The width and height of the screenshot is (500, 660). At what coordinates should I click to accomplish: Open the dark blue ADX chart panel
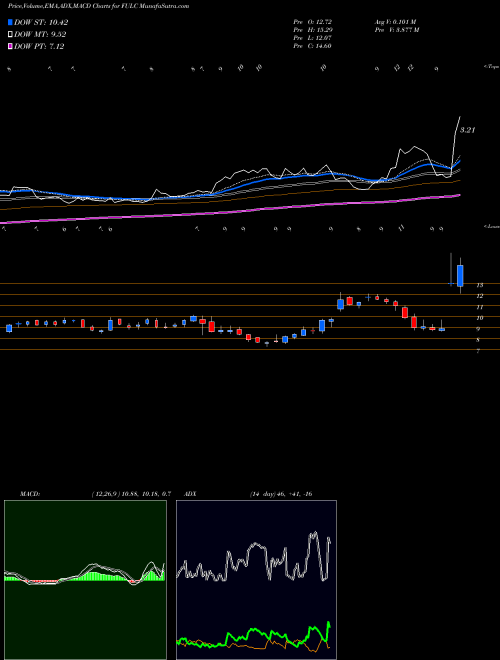coord(256,580)
